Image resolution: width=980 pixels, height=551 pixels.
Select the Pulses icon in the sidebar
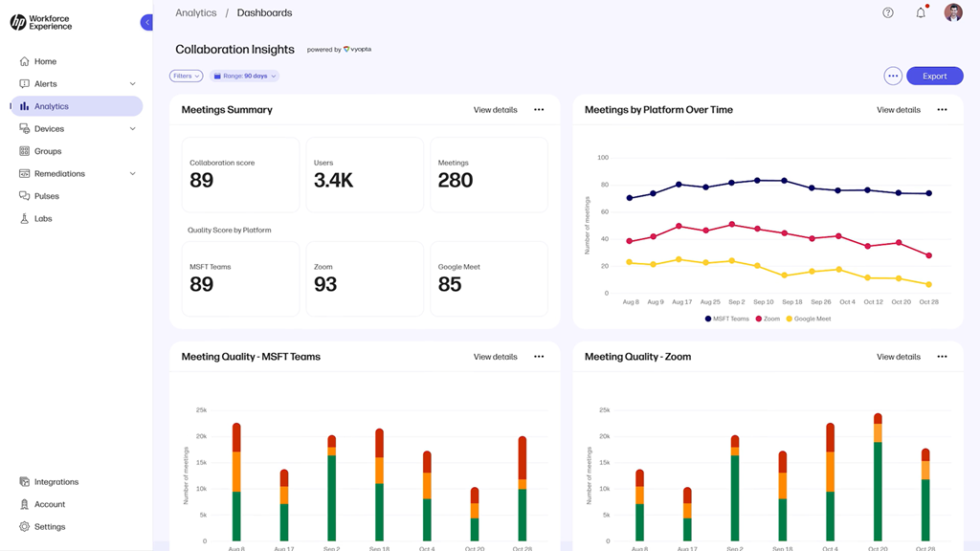[23, 195]
